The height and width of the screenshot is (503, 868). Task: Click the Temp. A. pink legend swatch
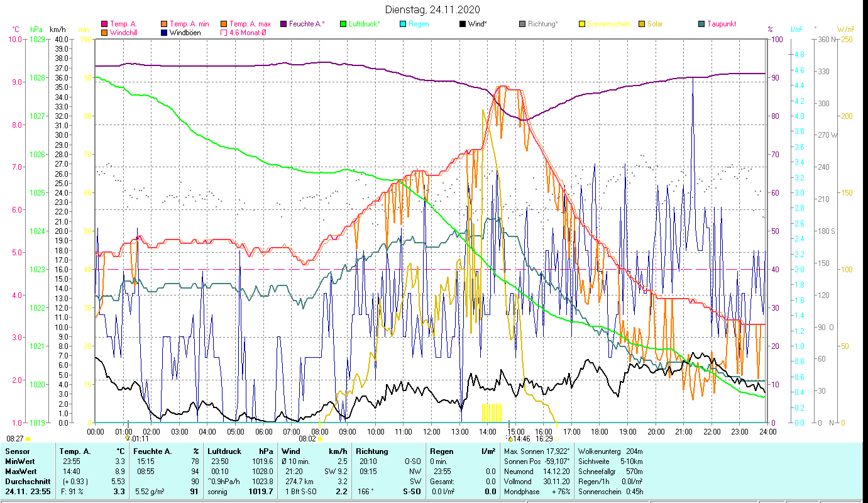coord(104,25)
